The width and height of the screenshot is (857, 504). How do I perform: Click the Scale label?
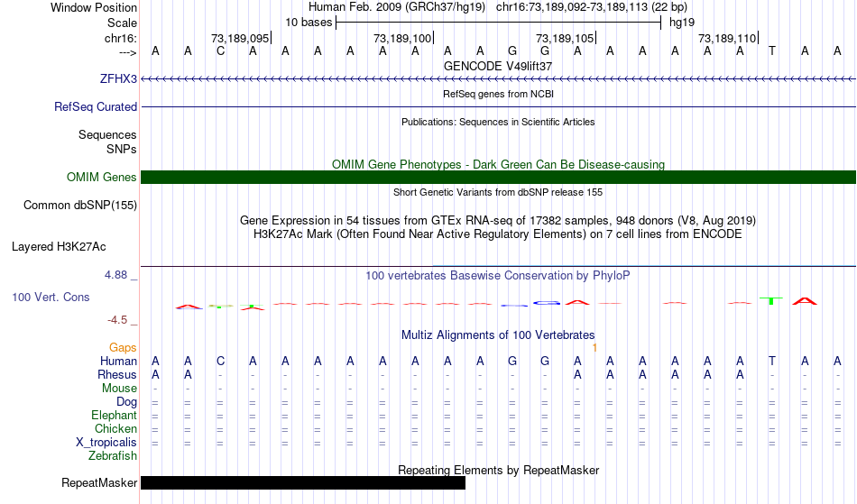122,23
